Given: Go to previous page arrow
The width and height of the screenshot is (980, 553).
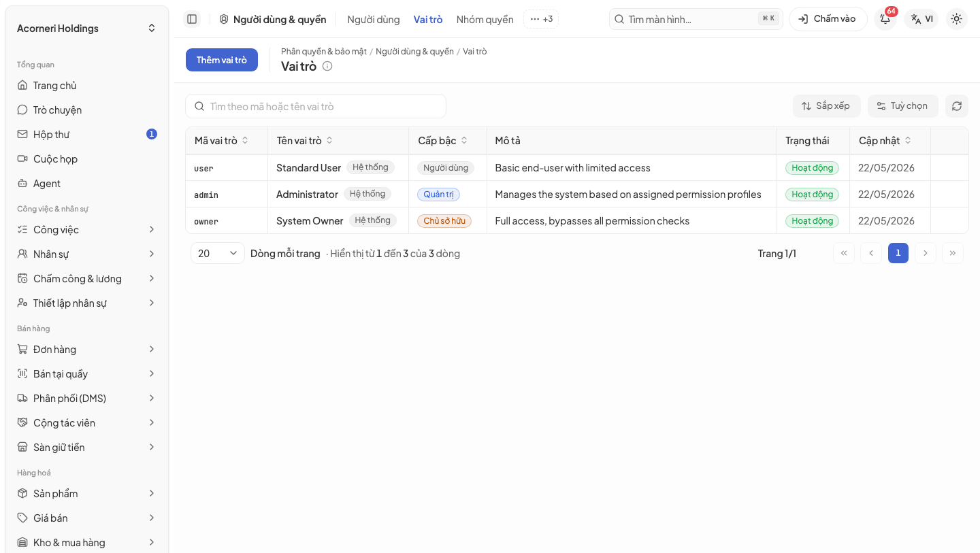Looking at the screenshot, I should [870, 253].
